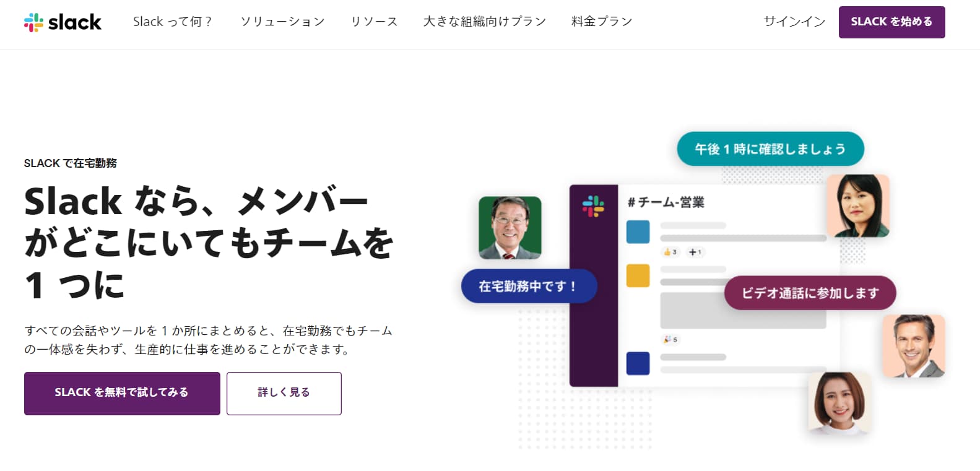This screenshot has width=980, height=471.
Task: Click the 在宅勤務中です！ speech bubble
Action: 529,286
